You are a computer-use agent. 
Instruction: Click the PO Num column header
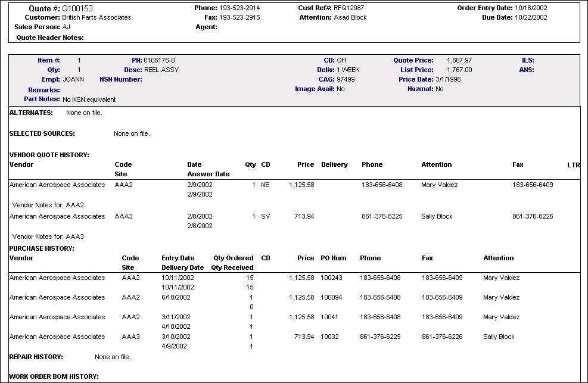[333, 258]
